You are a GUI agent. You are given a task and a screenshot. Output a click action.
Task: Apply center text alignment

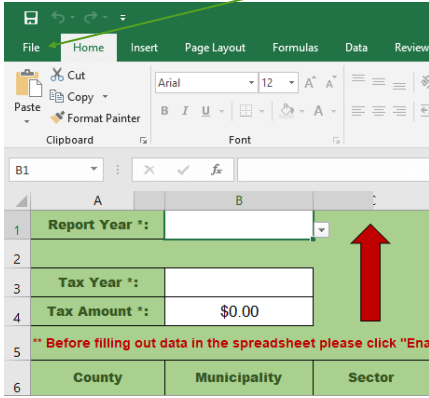tap(379, 110)
